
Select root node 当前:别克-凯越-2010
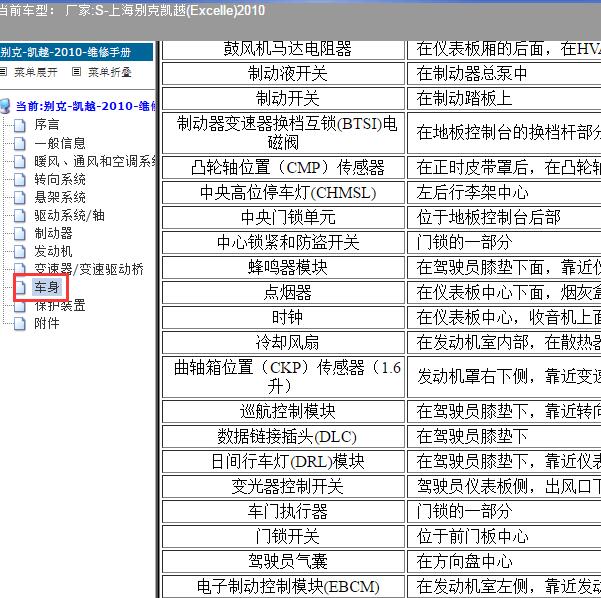86,106
